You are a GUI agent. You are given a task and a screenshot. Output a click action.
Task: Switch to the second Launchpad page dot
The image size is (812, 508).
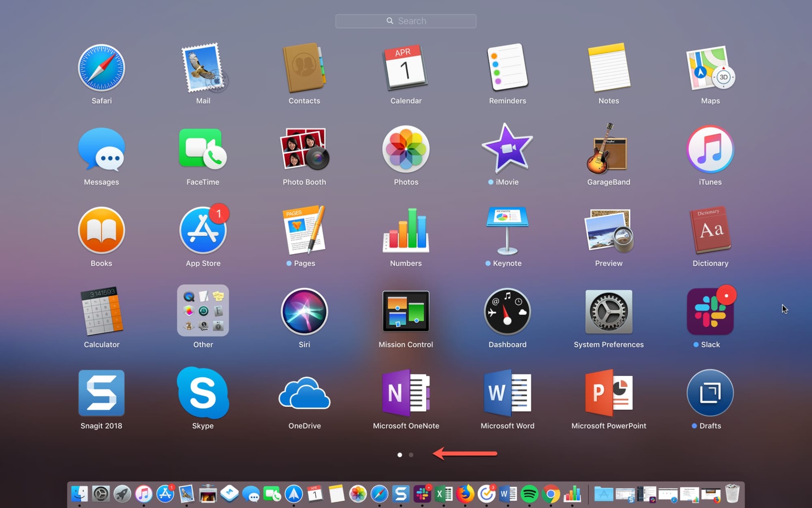[x=411, y=455]
